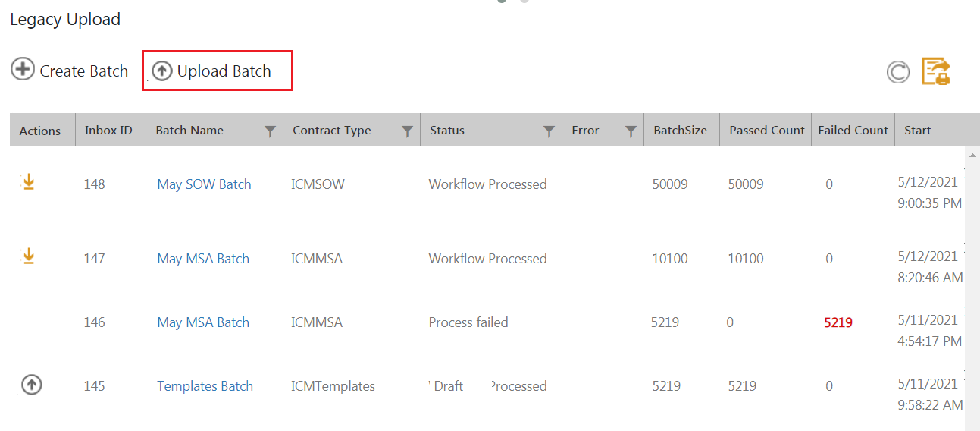Image resolution: width=980 pixels, height=431 pixels.
Task: Click the Upload Batch arrow icon
Action: click(x=162, y=71)
